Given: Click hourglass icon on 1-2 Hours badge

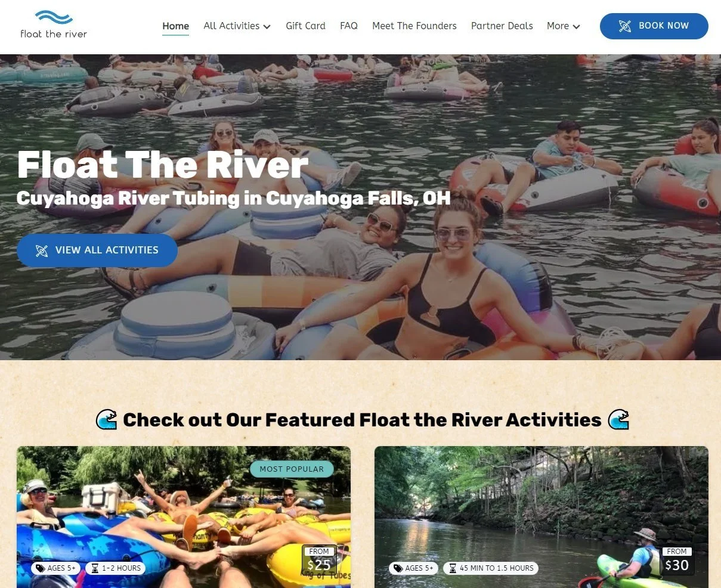Looking at the screenshot, I should coord(95,568).
